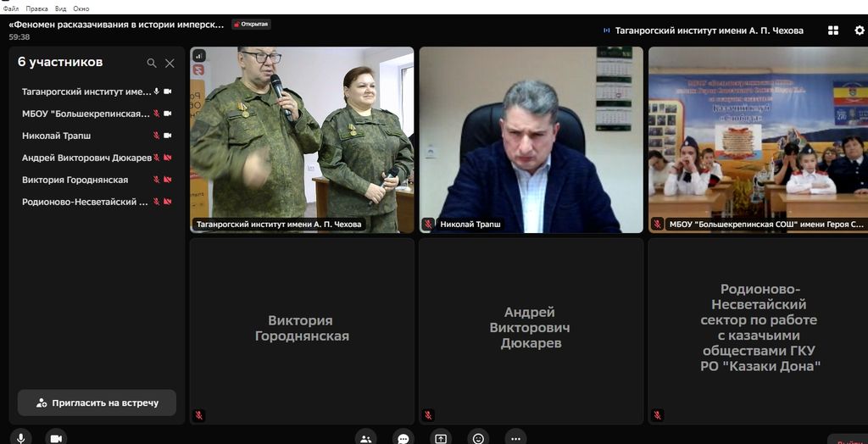Toggle your microphone in the bottom toolbar
Viewport: 868px width, 444px height.
click(x=21, y=437)
